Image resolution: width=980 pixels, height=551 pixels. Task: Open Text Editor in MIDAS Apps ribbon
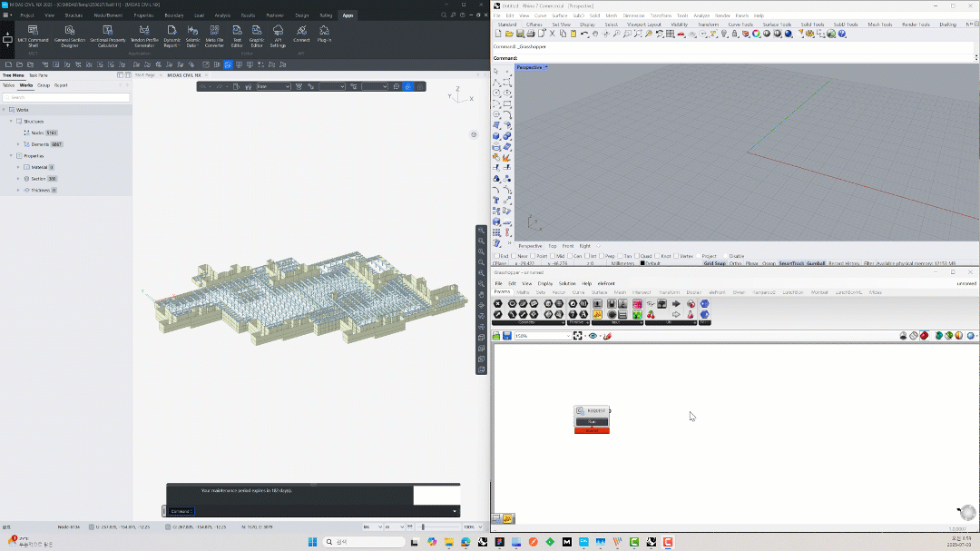(237, 35)
